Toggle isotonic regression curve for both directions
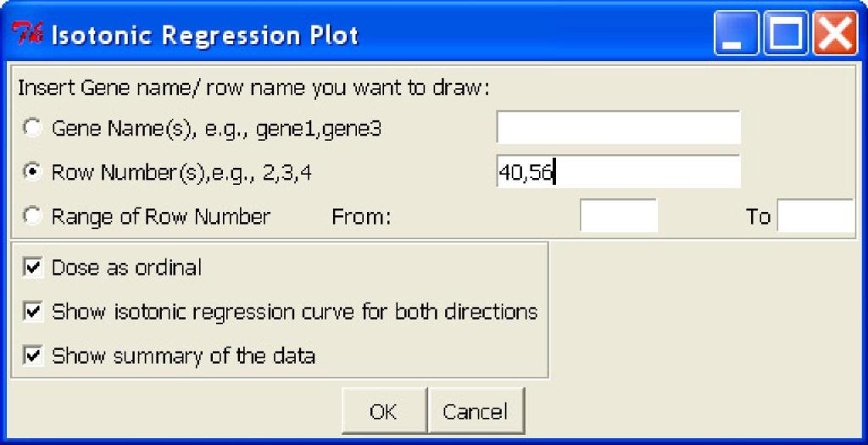Viewport: 868px width, 445px height. [33, 312]
